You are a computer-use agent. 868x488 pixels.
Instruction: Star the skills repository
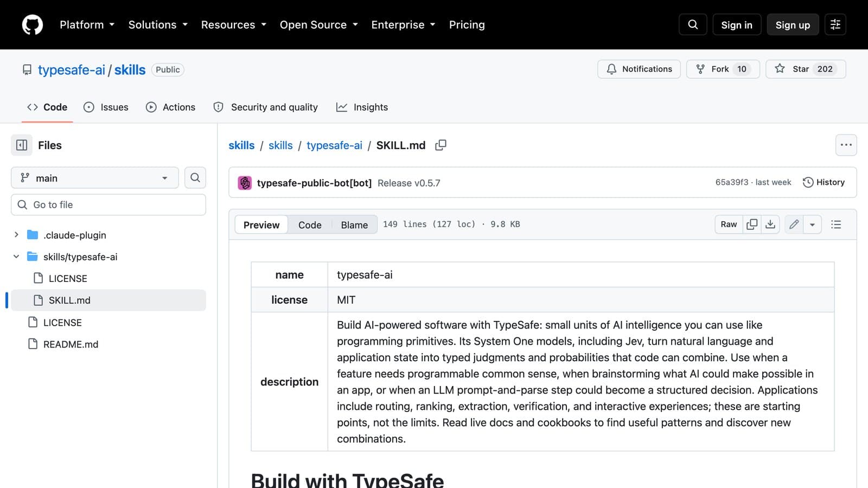(806, 69)
